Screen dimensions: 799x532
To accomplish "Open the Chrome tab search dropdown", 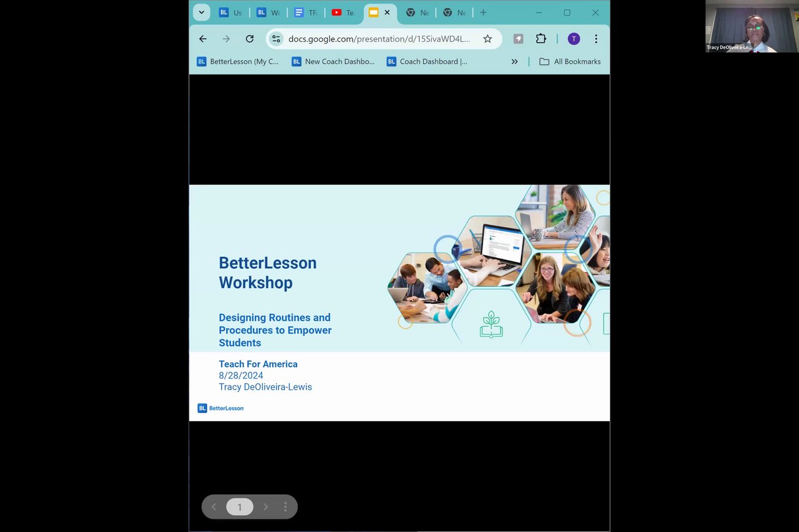I will pyautogui.click(x=201, y=12).
